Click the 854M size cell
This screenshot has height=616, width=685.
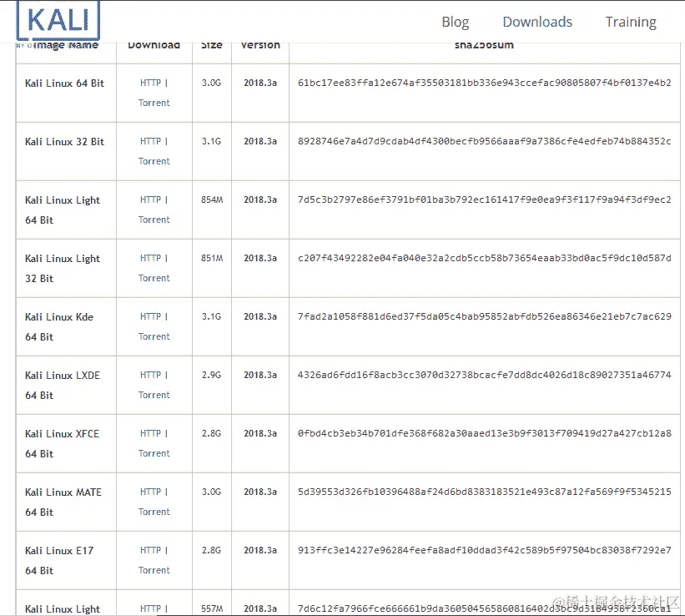point(212,199)
